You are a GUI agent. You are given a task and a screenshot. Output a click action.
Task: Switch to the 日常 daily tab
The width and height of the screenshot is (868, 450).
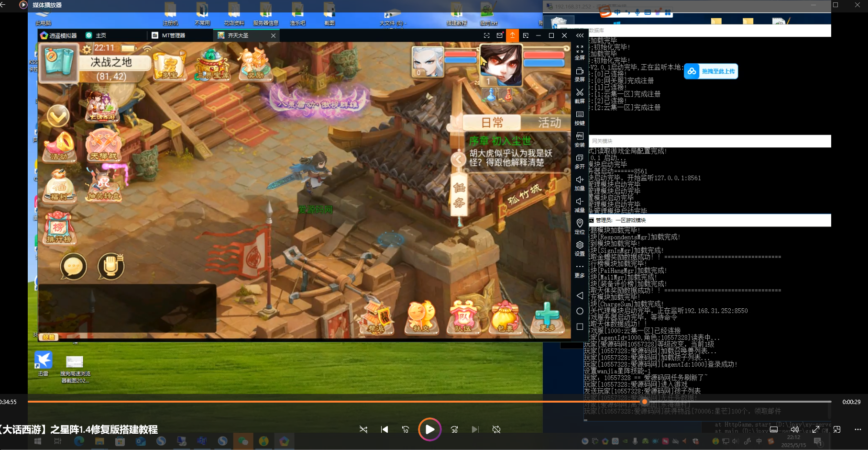point(492,123)
